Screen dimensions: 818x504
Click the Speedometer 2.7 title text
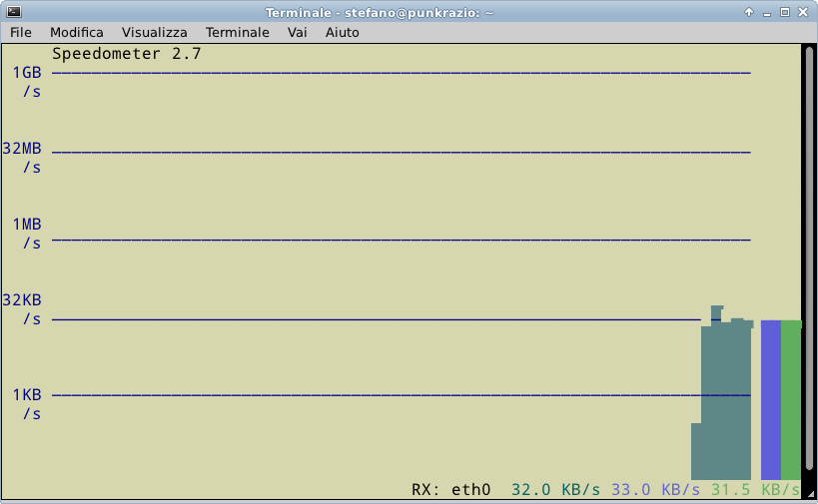(x=126, y=54)
